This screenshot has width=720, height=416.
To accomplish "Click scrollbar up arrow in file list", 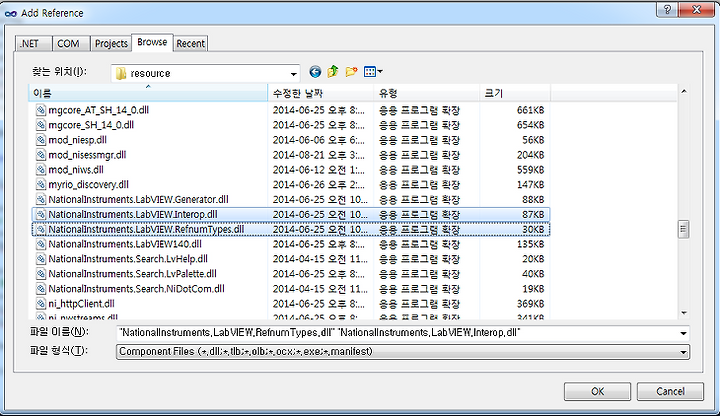I will click(684, 91).
